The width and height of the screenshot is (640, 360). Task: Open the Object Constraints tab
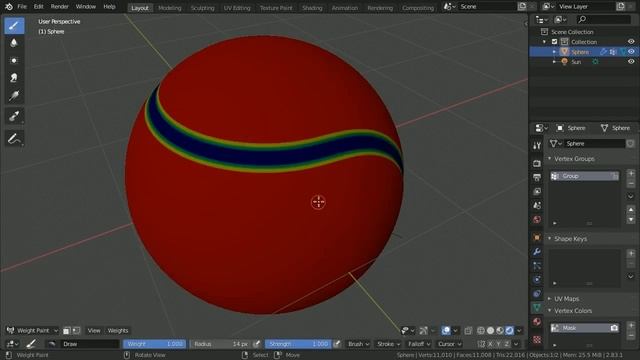click(x=537, y=293)
